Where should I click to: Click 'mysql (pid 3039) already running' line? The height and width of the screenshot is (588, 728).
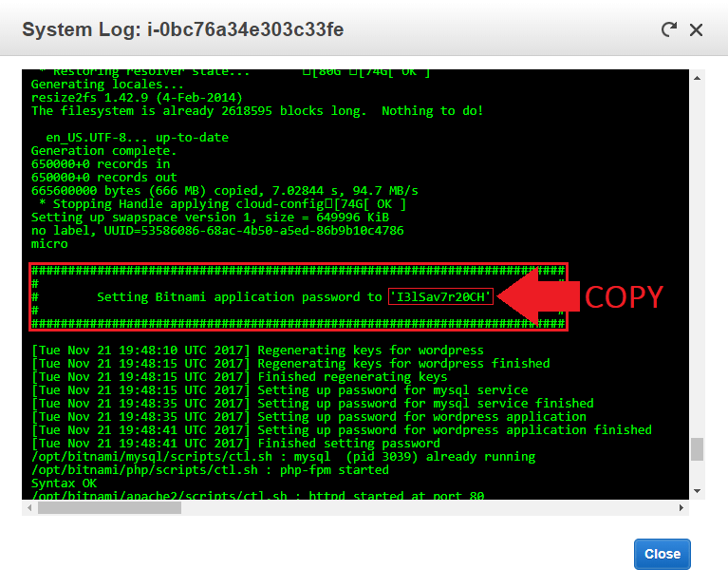point(283,457)
